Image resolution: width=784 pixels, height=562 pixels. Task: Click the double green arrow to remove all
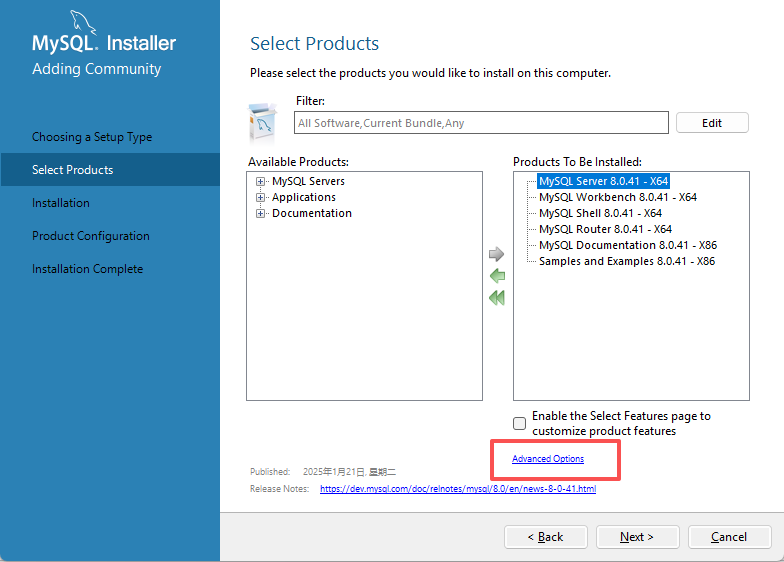(497, 298)
